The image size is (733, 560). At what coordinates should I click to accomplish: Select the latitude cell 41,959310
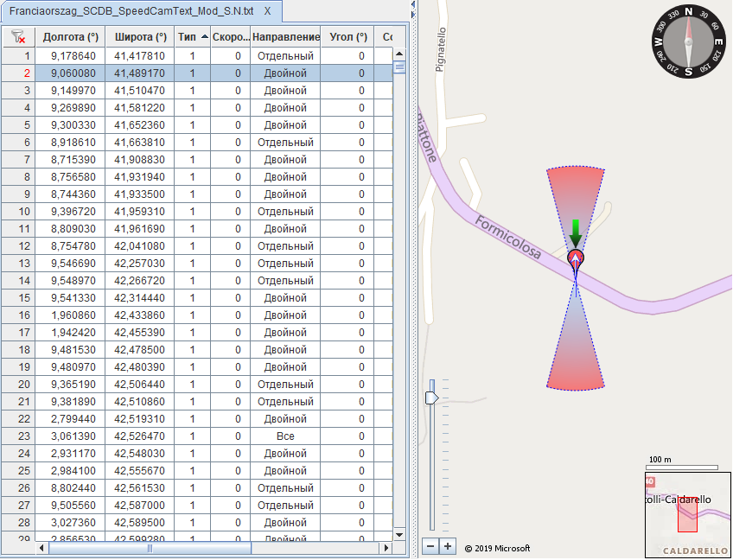[x=140, y=212]
